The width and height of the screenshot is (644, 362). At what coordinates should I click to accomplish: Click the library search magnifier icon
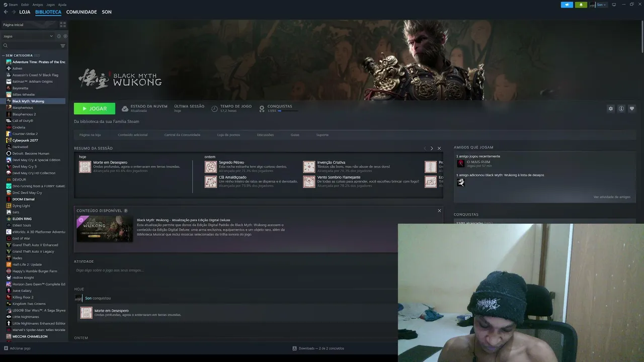coord(6,46)
